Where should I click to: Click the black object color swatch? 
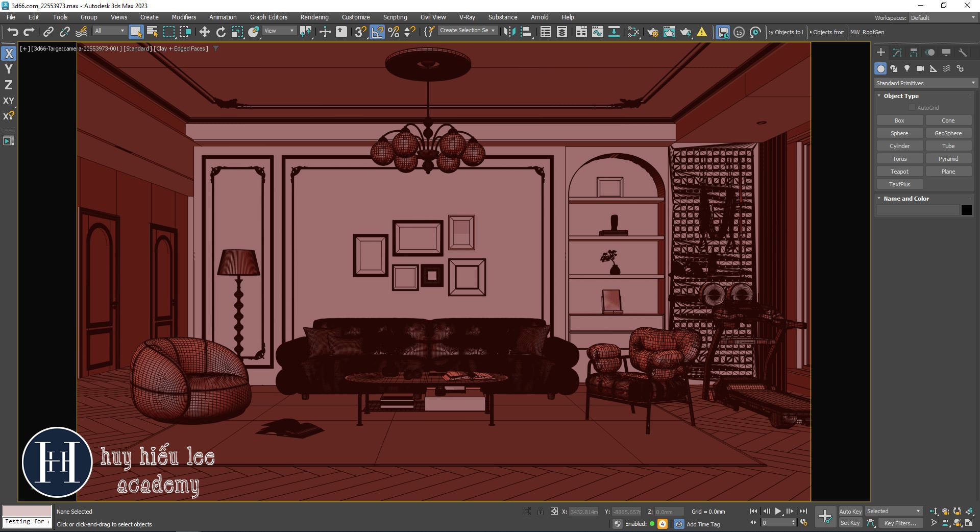(966, 210)
